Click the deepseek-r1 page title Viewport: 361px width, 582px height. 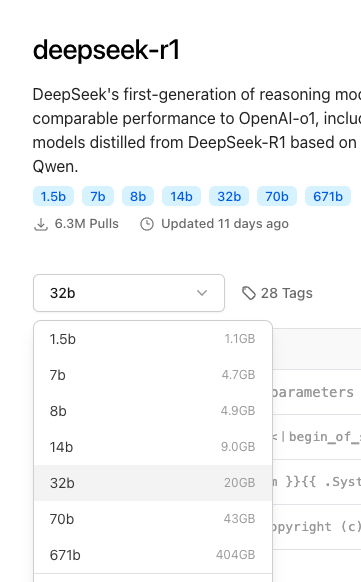(x=106, y=50)
